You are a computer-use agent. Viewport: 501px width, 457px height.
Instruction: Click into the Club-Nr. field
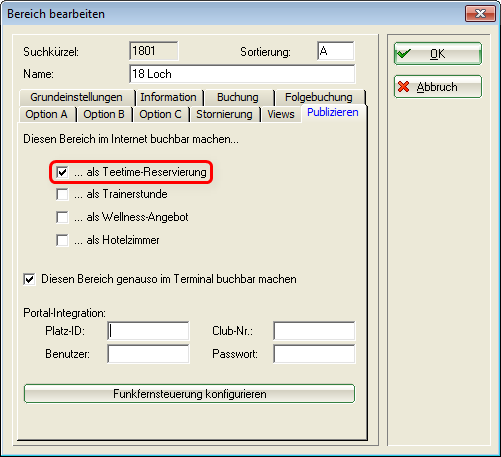(314, 331)
